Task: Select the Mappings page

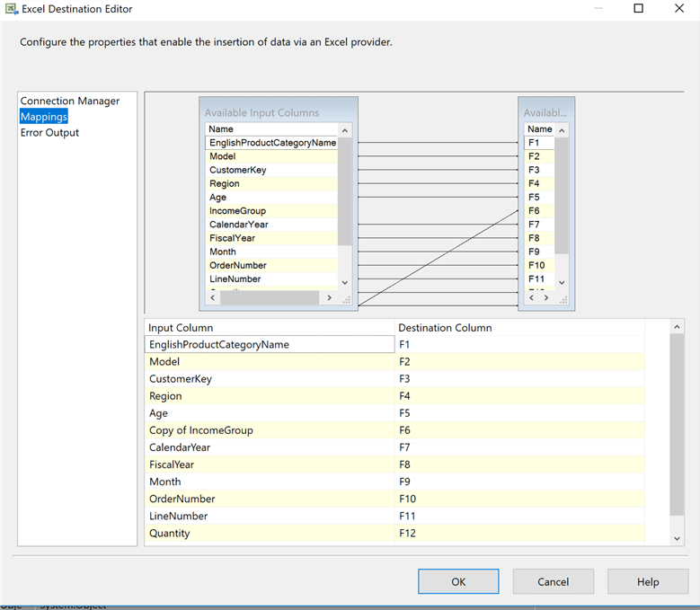Action: (x=44, y=117)
